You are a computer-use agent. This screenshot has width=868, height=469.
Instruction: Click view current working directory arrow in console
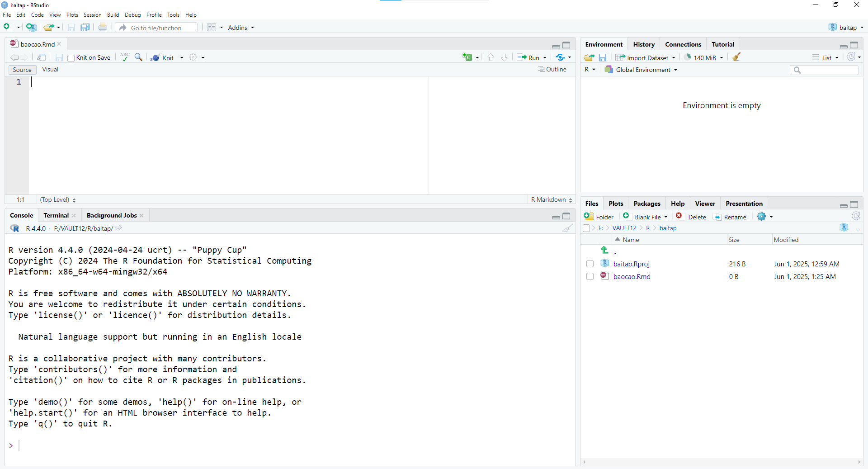pos(118,228)
